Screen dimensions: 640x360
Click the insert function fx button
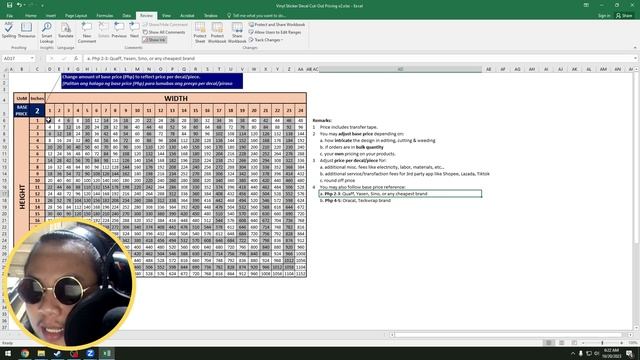point(76,58)
